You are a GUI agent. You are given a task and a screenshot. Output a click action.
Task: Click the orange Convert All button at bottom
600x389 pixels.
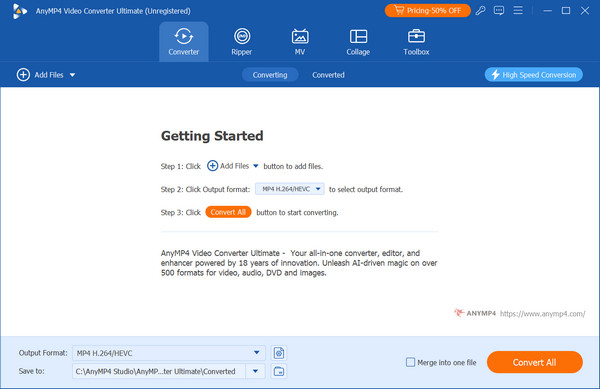[535, 362]
